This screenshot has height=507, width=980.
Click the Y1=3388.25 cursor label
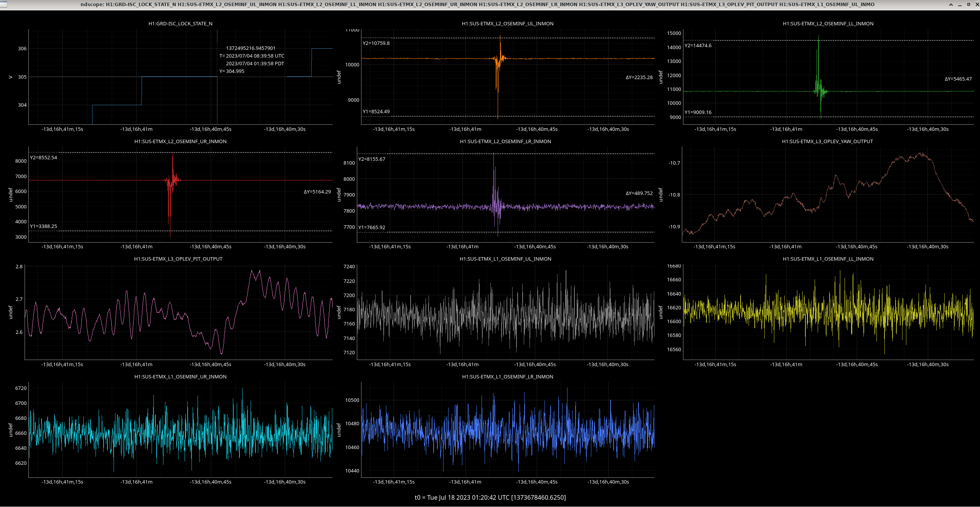43,226
